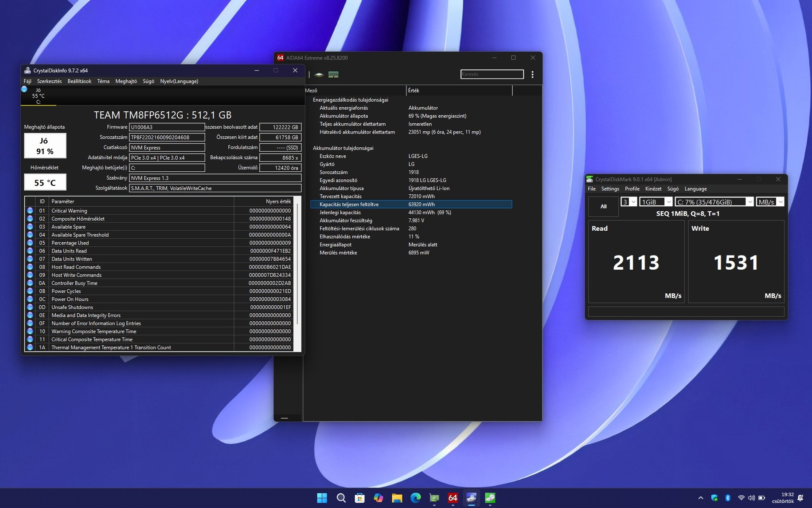812x508 pixels.
Task: Click AIDA64 icon on the taskbar
Action: click(453, 498)
